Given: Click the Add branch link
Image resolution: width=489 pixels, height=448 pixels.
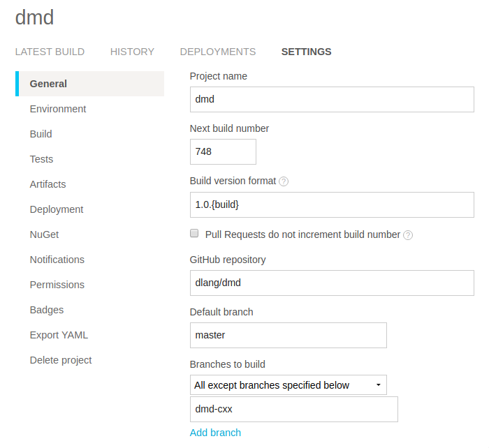Looking at the screenshot, I should point(215,433).
